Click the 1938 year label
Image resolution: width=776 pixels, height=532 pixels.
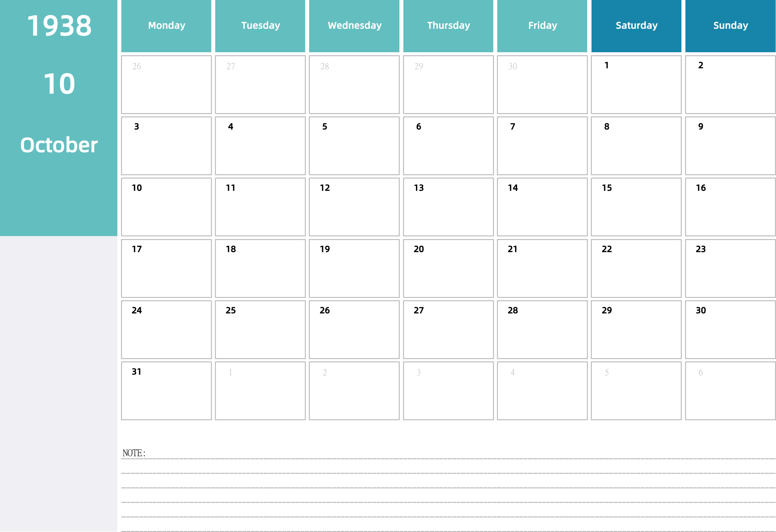60,26
